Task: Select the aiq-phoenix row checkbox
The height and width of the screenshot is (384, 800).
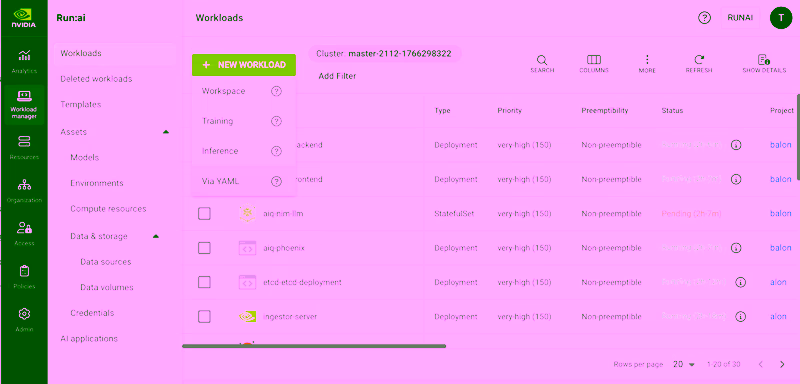Action: (204, 248)
